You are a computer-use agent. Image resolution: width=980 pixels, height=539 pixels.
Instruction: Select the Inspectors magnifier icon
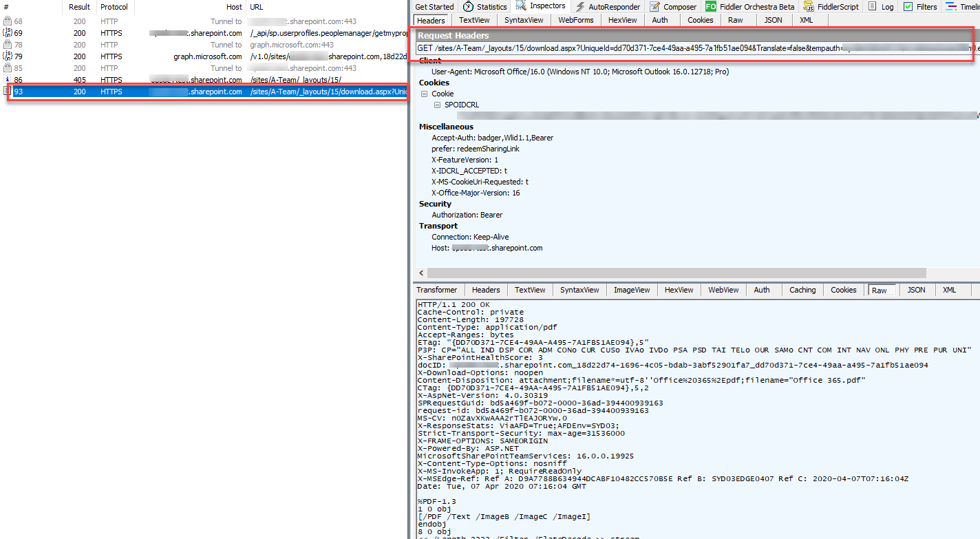click(x=520, y=6)
